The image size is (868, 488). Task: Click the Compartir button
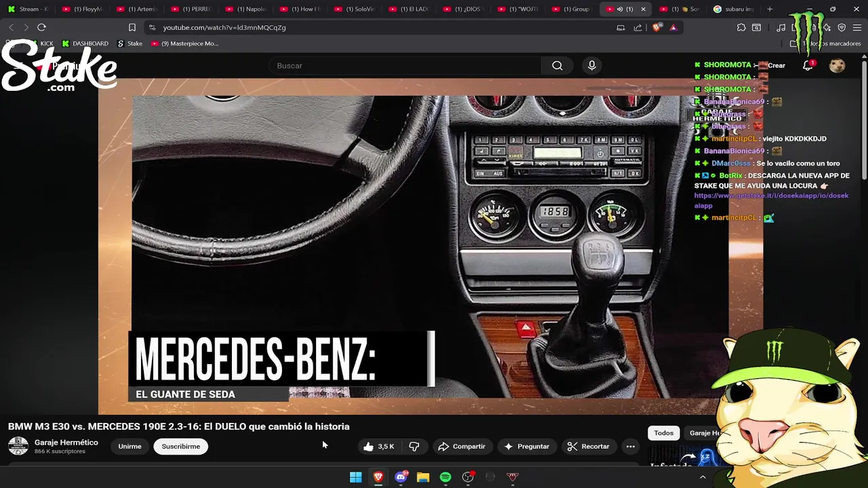(x=462, y=446)
